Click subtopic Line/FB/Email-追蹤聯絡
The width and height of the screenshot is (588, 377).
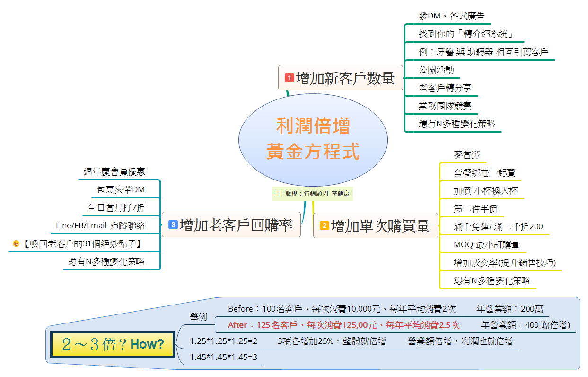coord(101,226)
